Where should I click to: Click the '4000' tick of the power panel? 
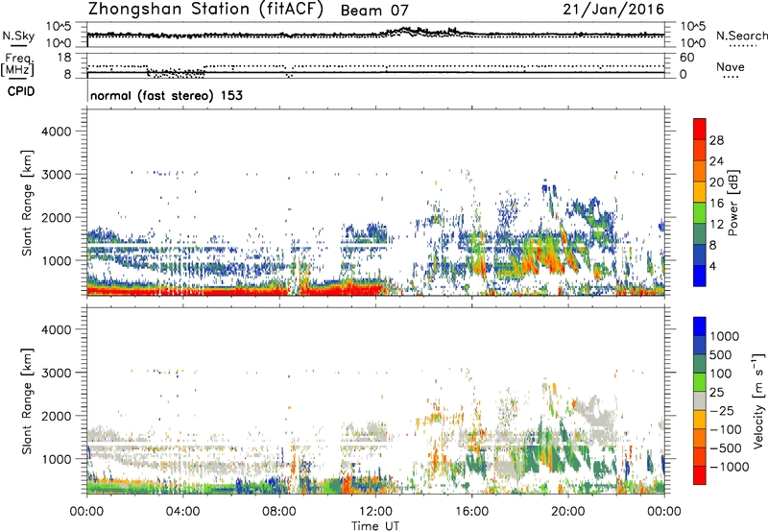(x=56, y=132)
